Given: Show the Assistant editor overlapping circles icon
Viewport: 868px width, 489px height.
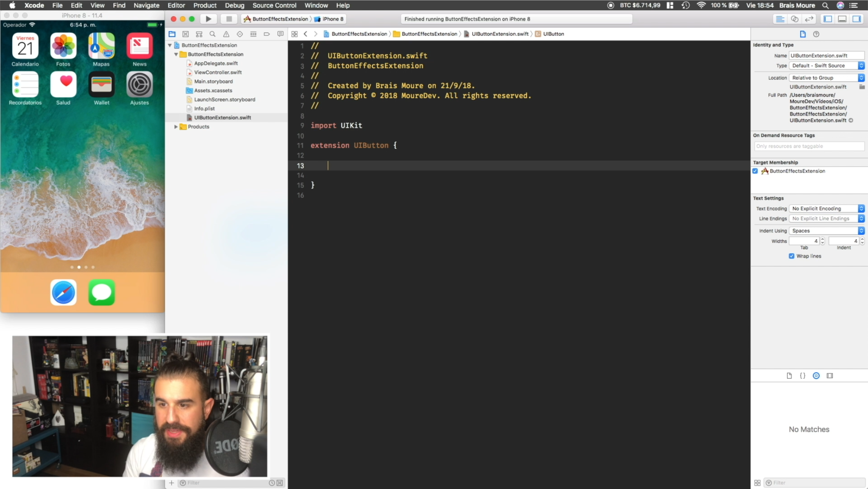Looking at the screenshot, I should (795, 19).
